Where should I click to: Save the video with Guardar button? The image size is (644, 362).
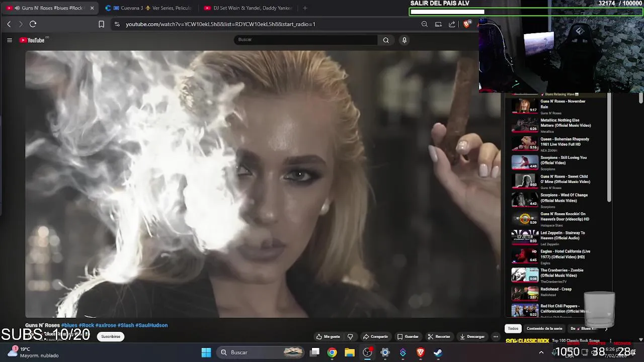pyautogui.click(x=408, y=336)
